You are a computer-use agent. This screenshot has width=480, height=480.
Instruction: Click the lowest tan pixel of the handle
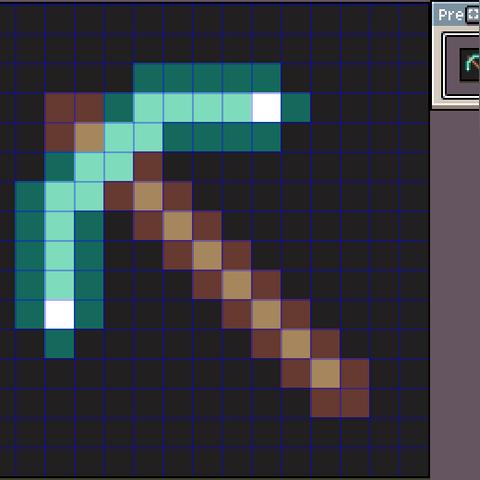pyautogui.click(x=325, y=373)
